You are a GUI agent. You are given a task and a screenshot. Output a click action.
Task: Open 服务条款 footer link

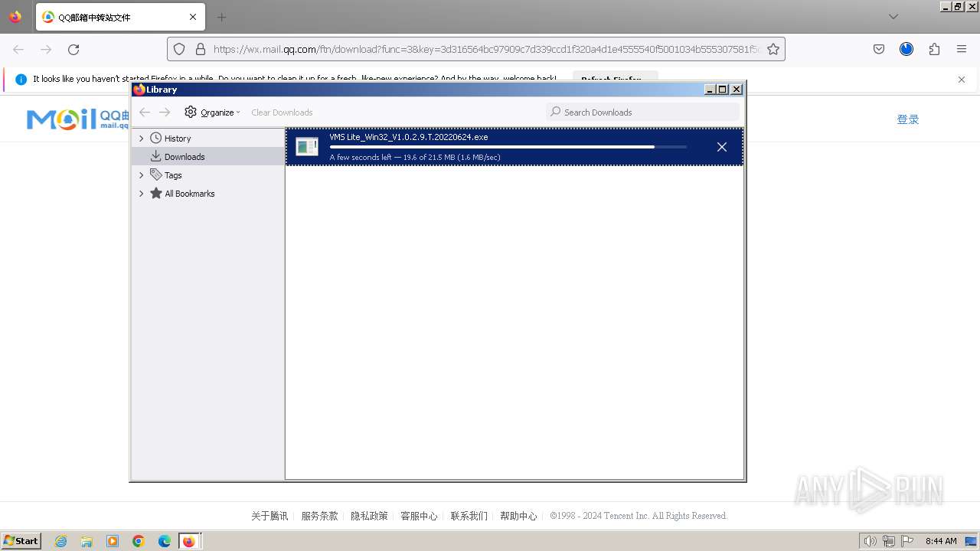(x=319, y=516)
